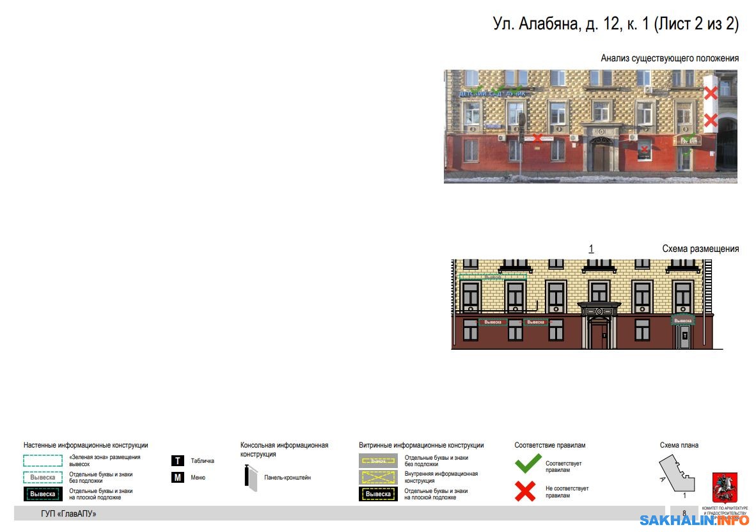
Task: Click the white-background Вывеска wall legend sample
Action: [43, 477]
